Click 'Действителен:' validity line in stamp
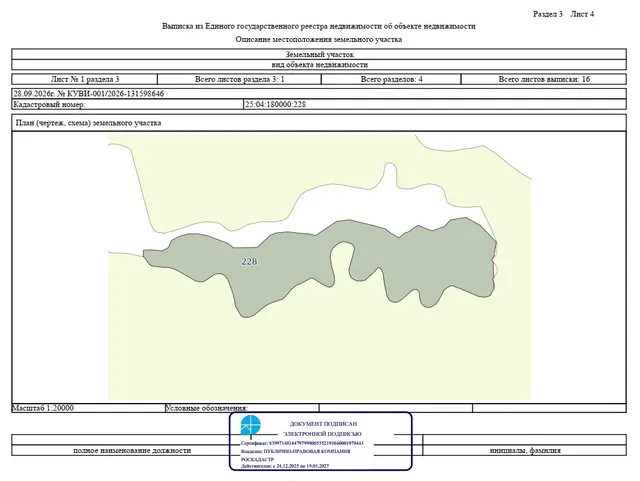This screenshot has height=481, width=640. [285, 466]
